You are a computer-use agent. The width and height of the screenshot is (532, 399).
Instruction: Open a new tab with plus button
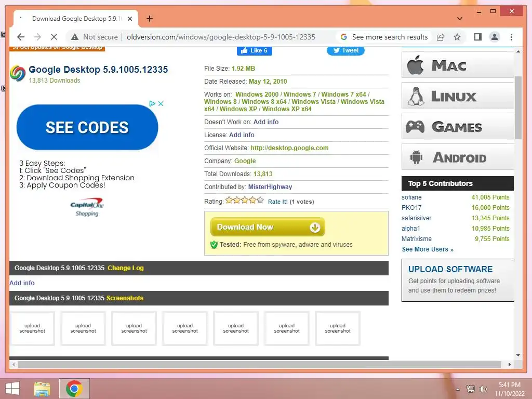[x=150, y=19]
